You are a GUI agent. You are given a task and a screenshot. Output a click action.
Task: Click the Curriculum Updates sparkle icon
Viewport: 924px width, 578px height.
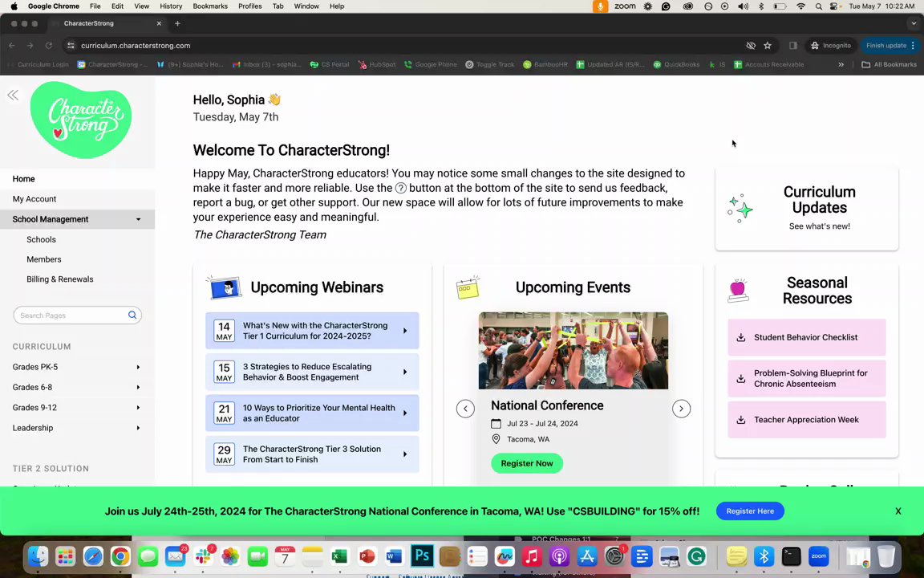[740, 208]
